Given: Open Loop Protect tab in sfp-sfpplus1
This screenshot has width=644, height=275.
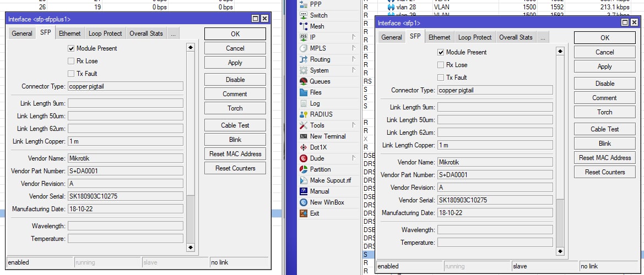Looking at the screenshot, I should (105, 34).
